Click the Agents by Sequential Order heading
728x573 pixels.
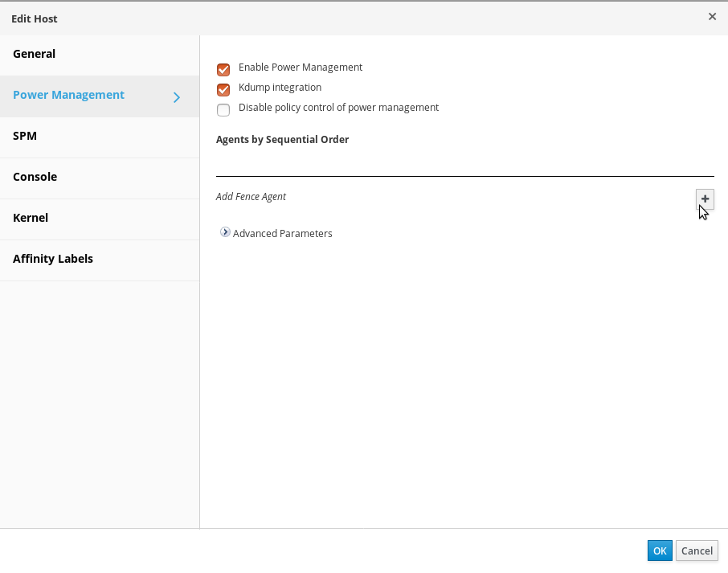pyautogui.click(x=282, y=140)
